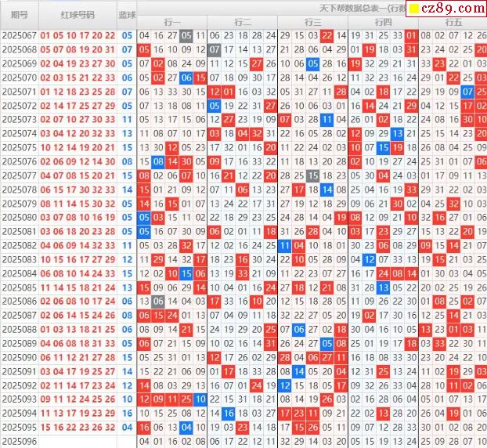This screenshot has height=448, width=487.
Task: Click red highlighted 28 cell in row 2025071
Action: (341, 92)
